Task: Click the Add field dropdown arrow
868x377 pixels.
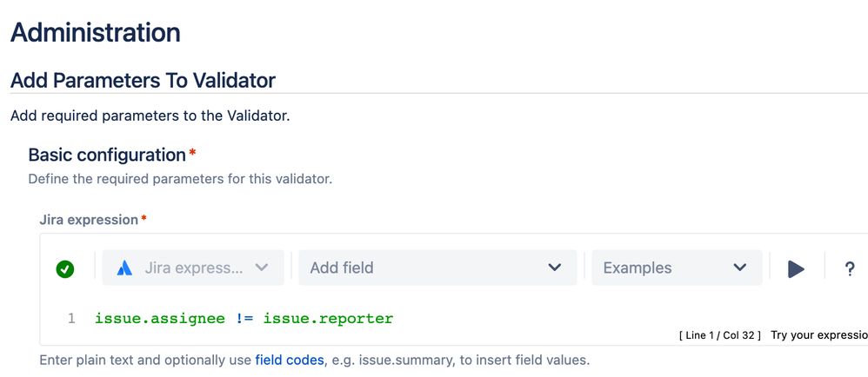Action: click(554, 268)
